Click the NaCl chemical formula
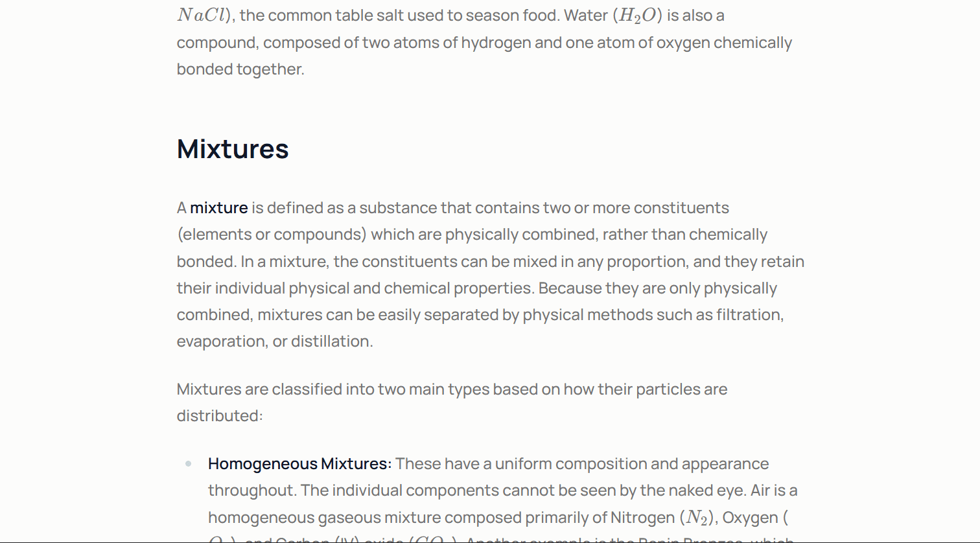This screenshot has width=980, height=543. click(201, 16)
